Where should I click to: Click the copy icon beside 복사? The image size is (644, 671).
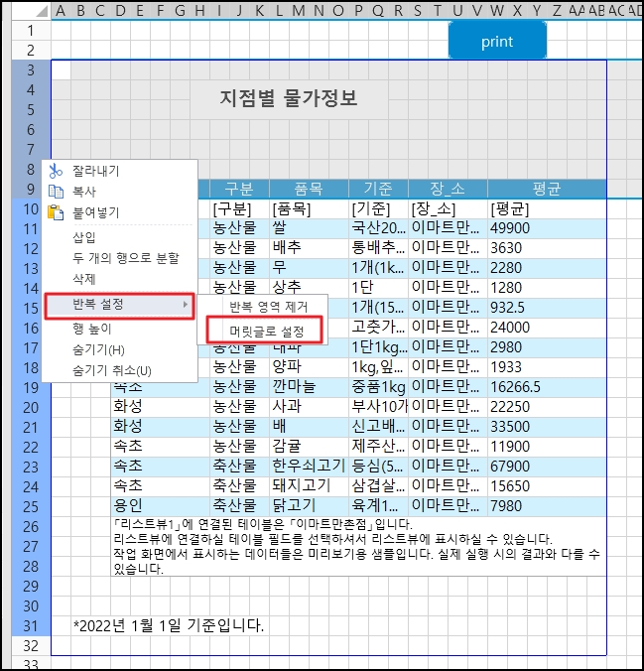click(x=56, y=192)
